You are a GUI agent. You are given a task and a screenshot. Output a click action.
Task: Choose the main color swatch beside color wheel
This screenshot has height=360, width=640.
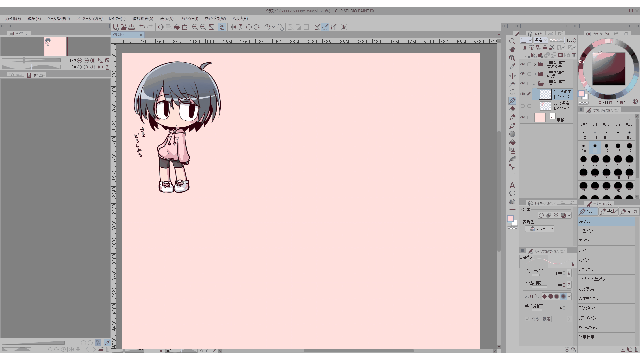click(581, 94)
